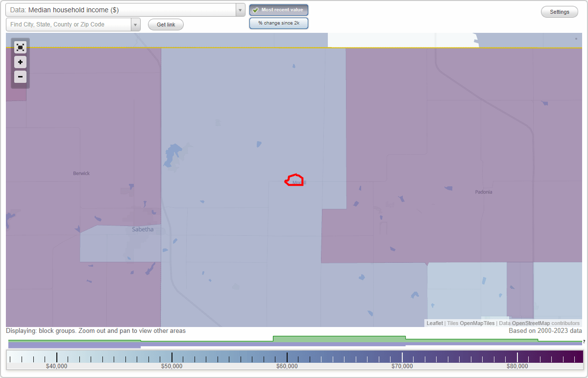Expand the city search suggestions dropdown
Image resolution: width=588 pixels, height=378 pixels.
point(136,24)
